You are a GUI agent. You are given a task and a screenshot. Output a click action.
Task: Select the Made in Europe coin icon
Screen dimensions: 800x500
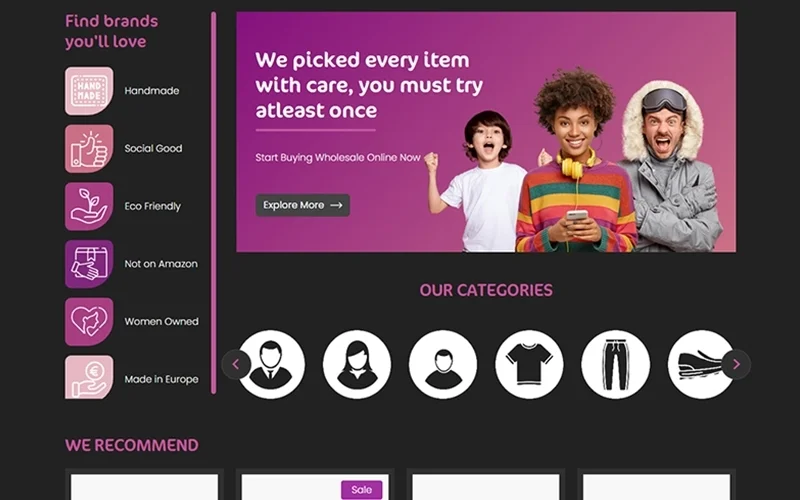(89, 377)
